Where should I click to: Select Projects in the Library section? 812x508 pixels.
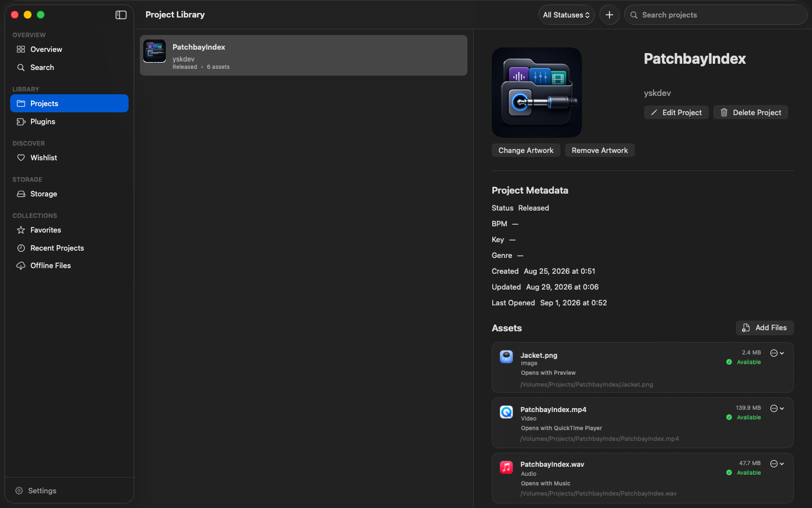click(x=69, y=104)
